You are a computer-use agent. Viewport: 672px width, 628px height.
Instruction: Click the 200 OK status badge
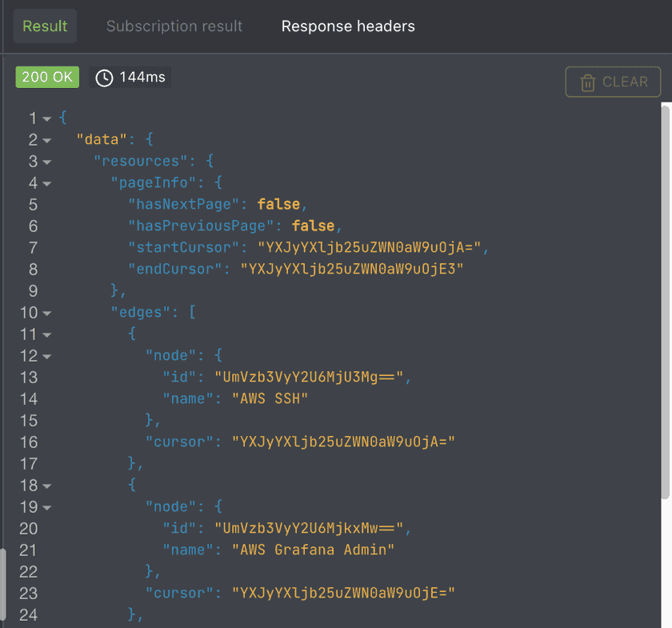coord(47,78)
